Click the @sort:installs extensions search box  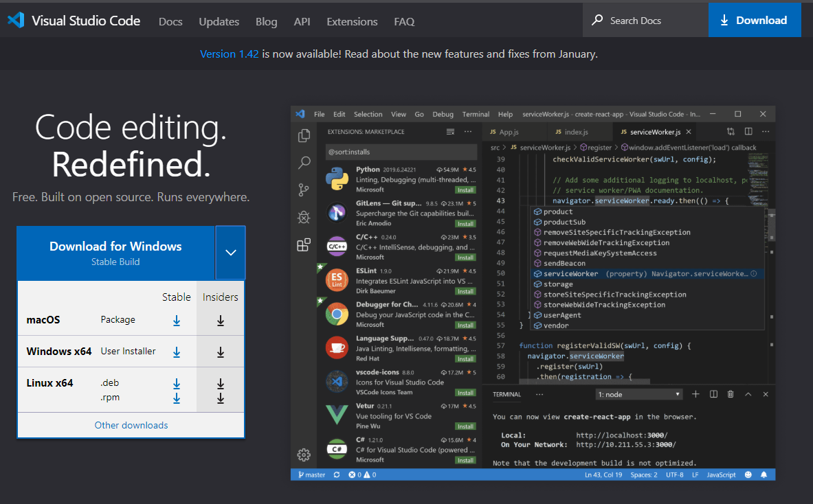click(401, 152)
